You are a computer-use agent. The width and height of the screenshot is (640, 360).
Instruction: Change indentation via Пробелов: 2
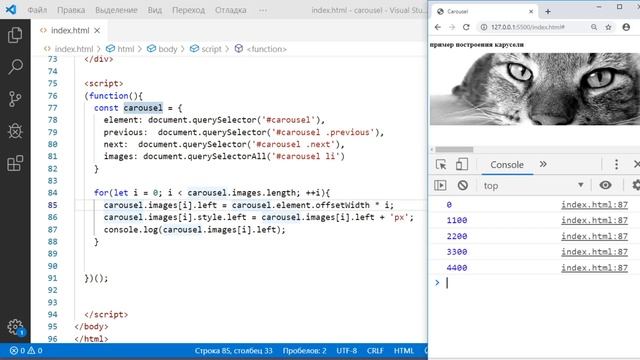304,351
